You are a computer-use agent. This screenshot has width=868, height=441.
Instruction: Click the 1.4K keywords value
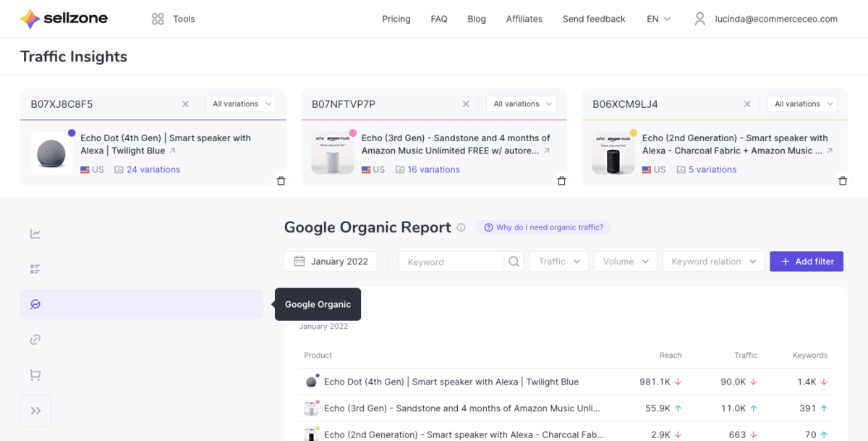coord(807,382)
